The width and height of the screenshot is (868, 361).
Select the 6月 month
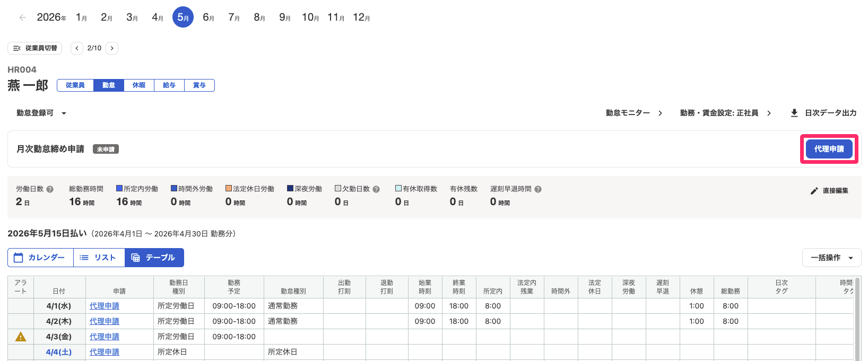click(x=209, y=17)
